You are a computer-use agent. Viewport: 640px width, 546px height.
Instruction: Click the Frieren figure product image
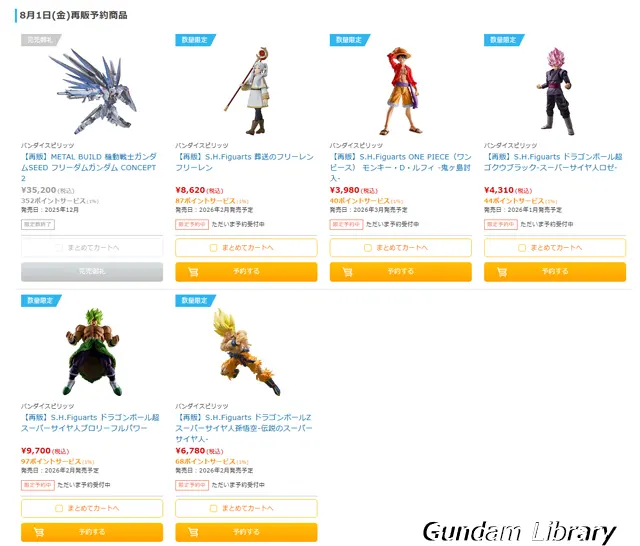point(247,91)
